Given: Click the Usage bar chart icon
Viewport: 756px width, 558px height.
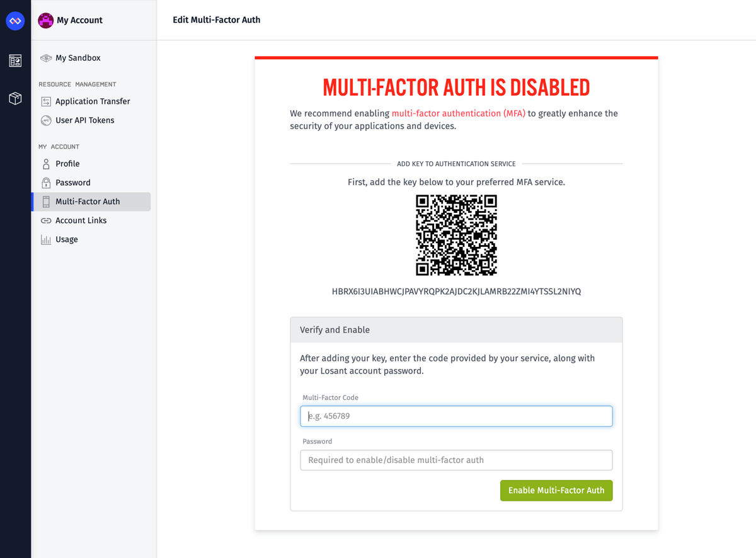Looking at the screenshot, I should click(46, 239).
